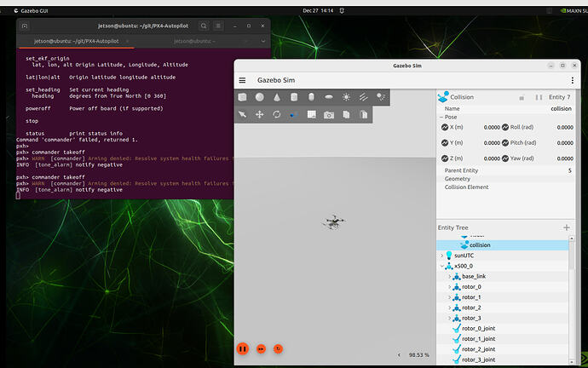Image resolution: width=588 pixels, height=368 pixels.
Task: Open the Gazebo Sim hamburger menu
Action: [242, 79]
